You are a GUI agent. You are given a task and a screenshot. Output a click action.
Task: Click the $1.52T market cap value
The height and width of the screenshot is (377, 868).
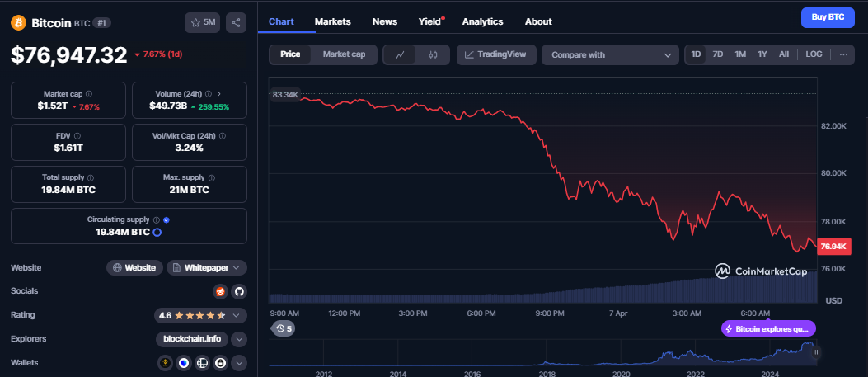coord(52,106)
